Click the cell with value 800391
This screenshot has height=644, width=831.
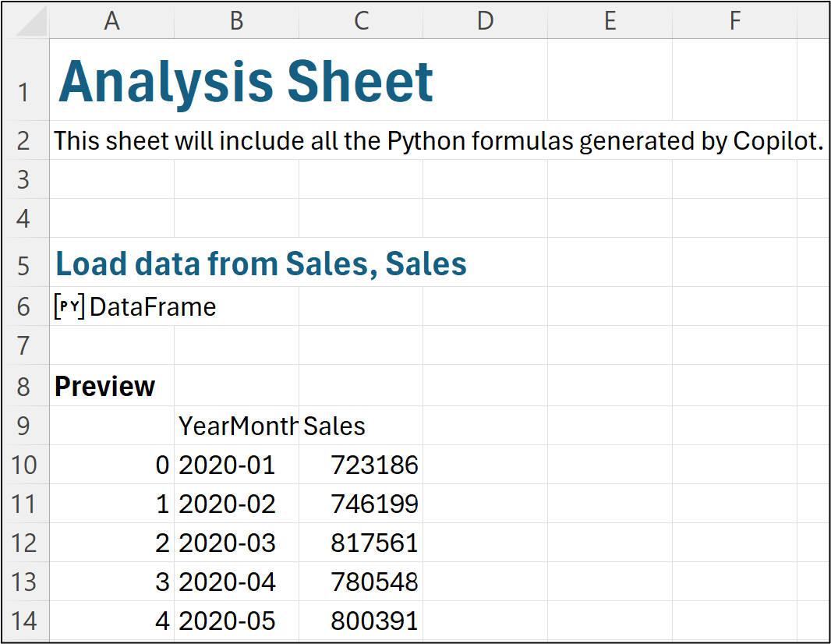(374, 621)
